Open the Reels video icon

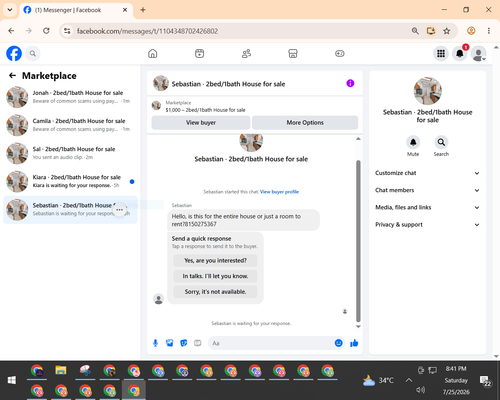pyautogui.click(x=199, y=53)
